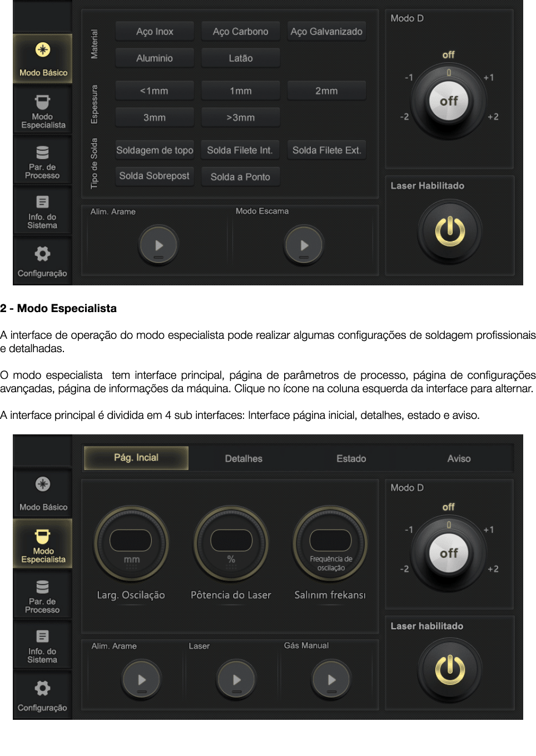Select the Modo Básico sidebar icon
Screen dimensions: 536x756
tap(42, 58)
